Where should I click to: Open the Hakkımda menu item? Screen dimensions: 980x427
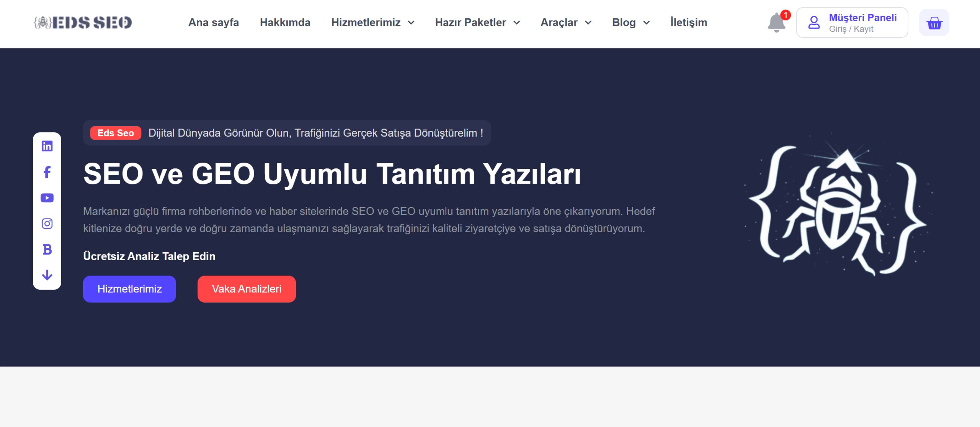(285, 23)
